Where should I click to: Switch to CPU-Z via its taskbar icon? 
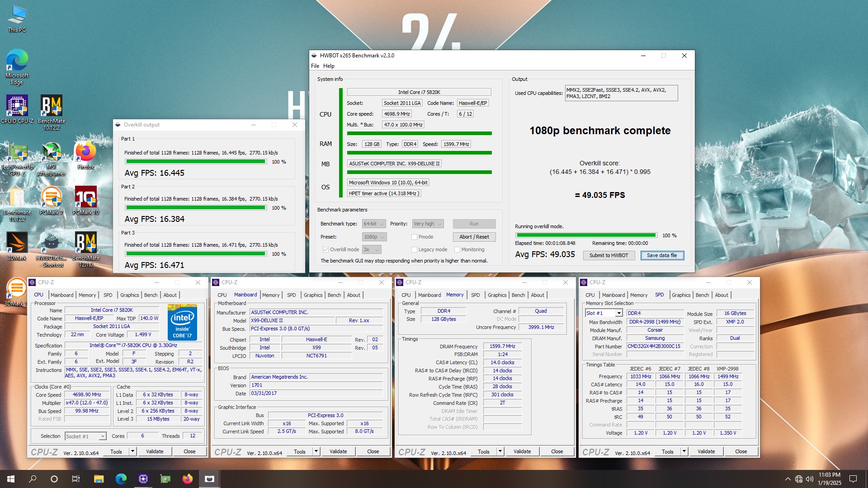tap(143, 479)
